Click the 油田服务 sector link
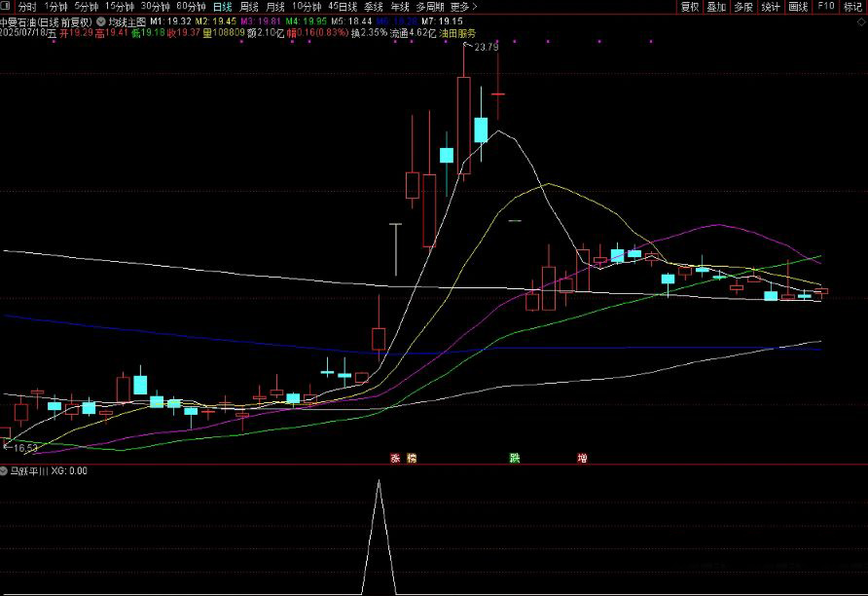This screenshot has width=868, height=596. (x=457, y=32)
